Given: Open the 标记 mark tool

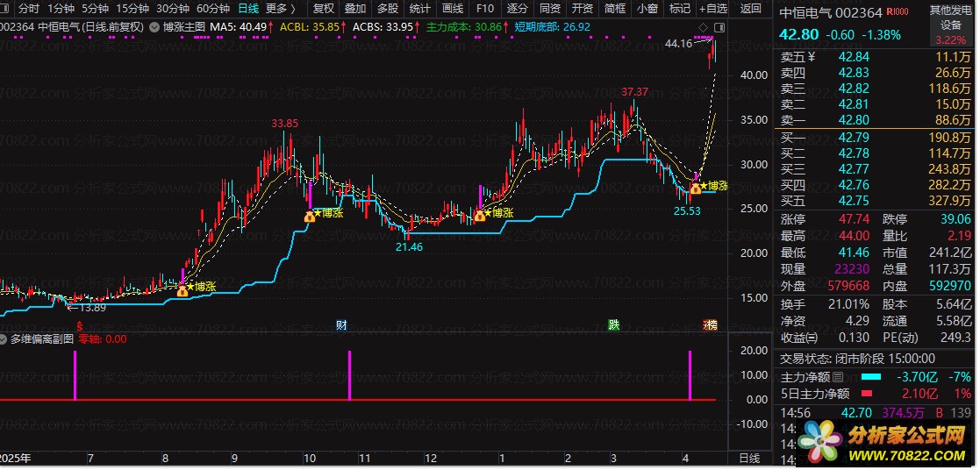Looking at the screenshot, I should [x=679, y=9].
